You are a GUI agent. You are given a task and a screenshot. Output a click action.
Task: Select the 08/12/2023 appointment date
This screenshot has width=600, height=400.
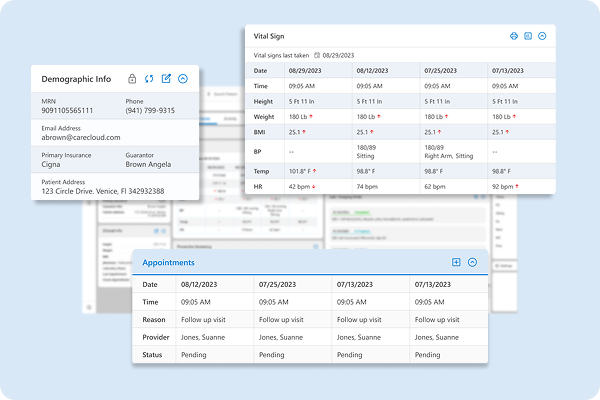click(198, 285)
